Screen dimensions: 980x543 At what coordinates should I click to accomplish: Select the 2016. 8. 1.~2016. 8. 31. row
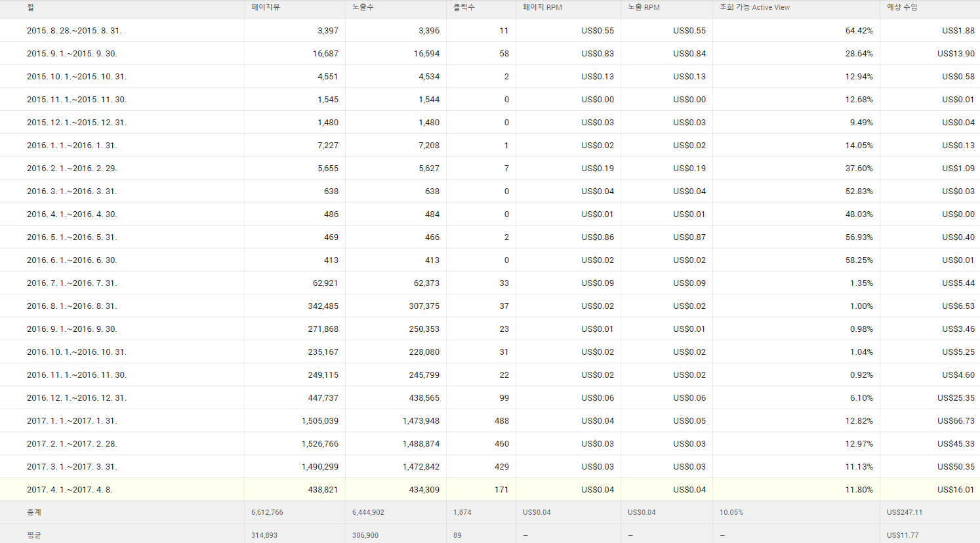click(x=72, y=306)
